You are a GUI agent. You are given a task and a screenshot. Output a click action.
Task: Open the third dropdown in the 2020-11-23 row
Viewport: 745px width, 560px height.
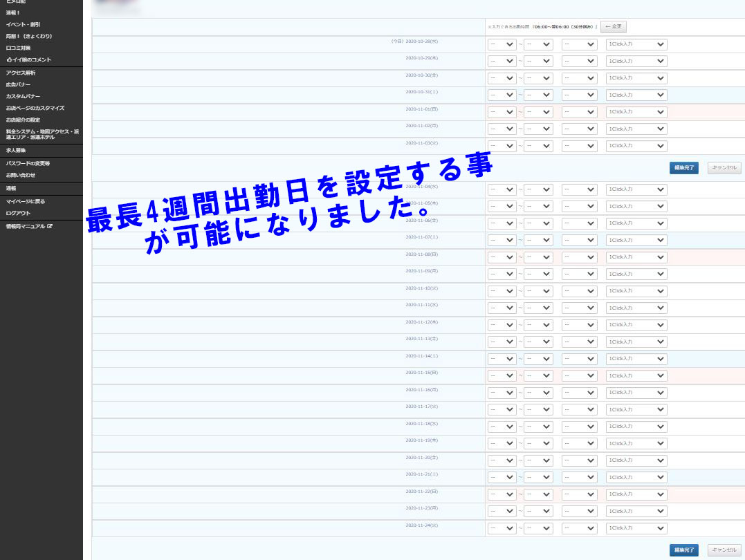pyautogui.click(x=579, y=512)
